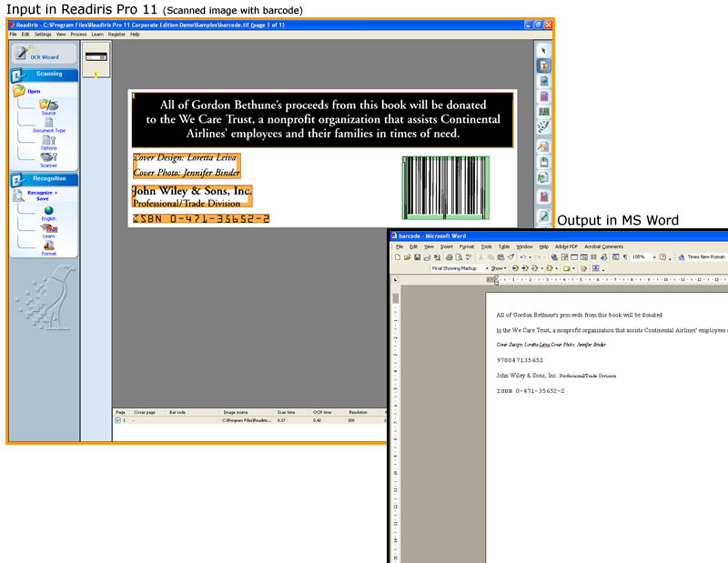Open the Process menu in Readiris

coord(78,35)
